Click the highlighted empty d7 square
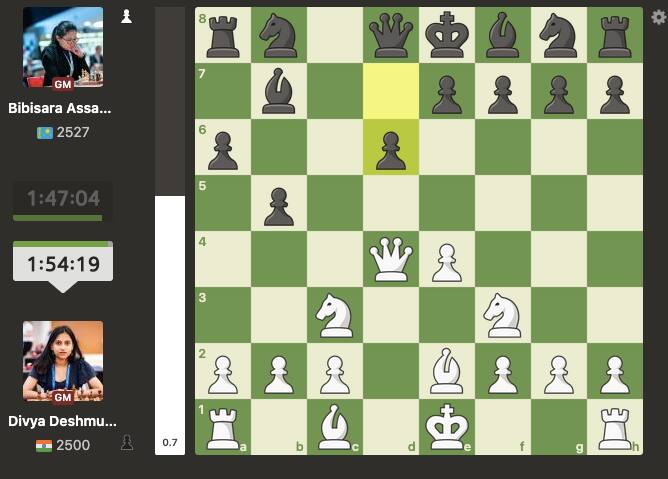This screenshot has height=479, width=668. (x=391, y=91)
